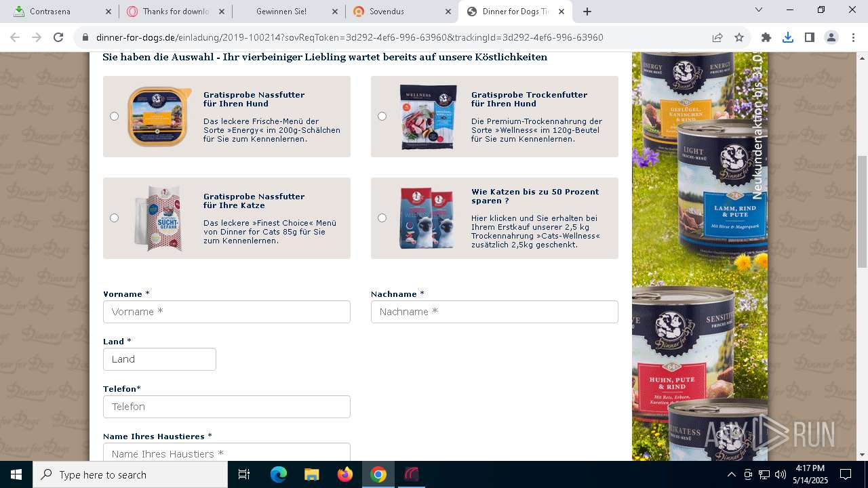Show hidden system tray icons

click(732, 474)
